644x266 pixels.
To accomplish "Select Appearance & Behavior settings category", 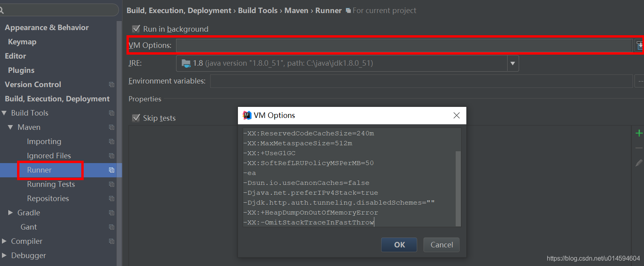I will coord(47,28).
